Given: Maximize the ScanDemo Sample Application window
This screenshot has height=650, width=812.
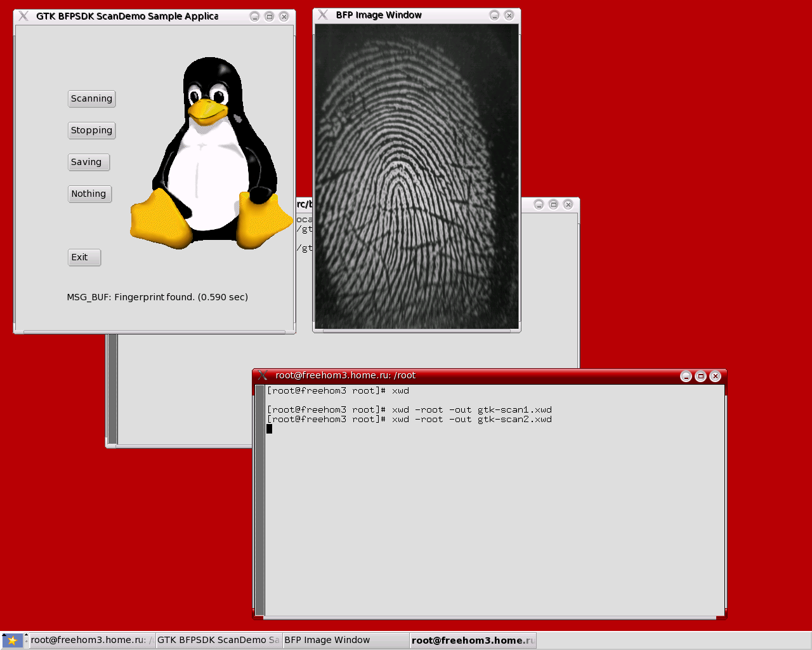Looking at the screenshot, I should [269, 17].
